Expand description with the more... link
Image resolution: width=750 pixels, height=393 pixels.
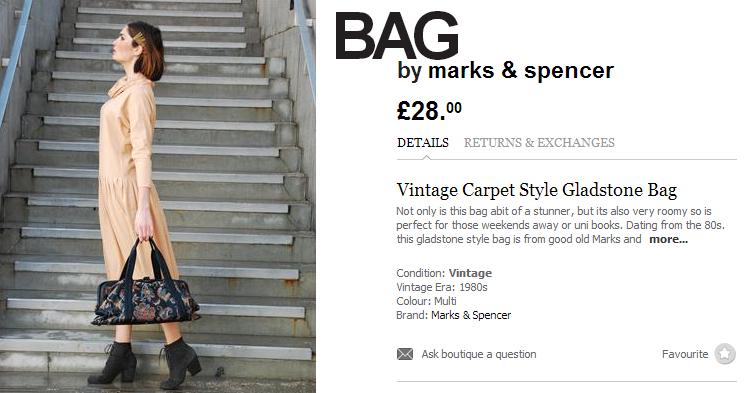pos(668,240)
